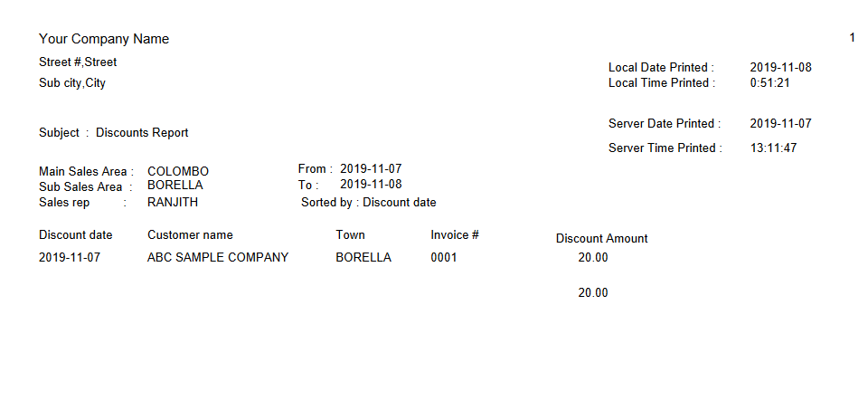This screenshot has width=868, height=410.
Task: Click the Discount date column header
Action: tap(75, 235)
